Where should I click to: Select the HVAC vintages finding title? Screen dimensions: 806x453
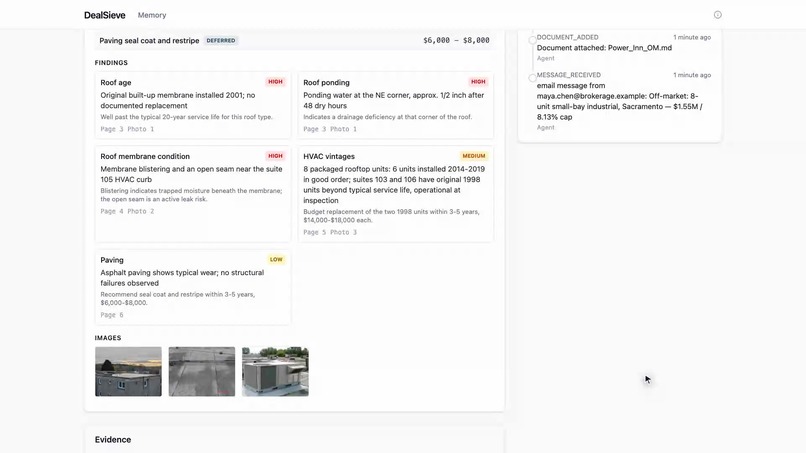[329, 156]
